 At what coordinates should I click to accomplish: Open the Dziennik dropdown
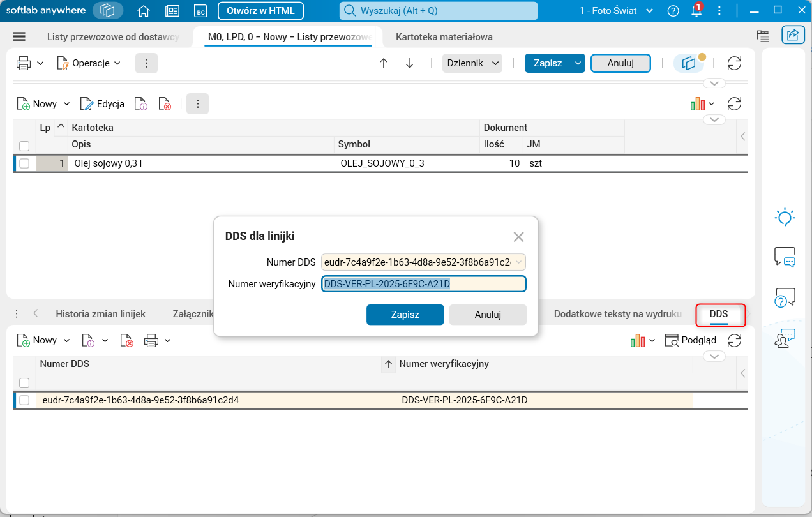point(472,63)
